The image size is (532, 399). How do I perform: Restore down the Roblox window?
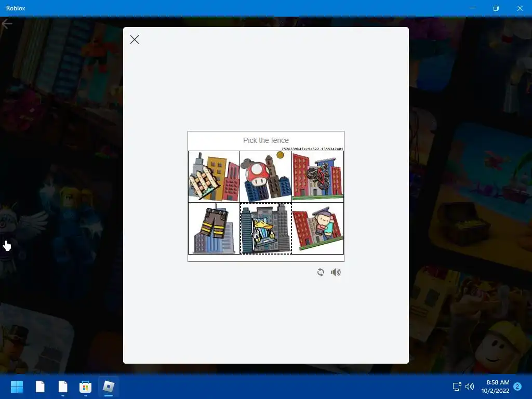pos(496,8)
